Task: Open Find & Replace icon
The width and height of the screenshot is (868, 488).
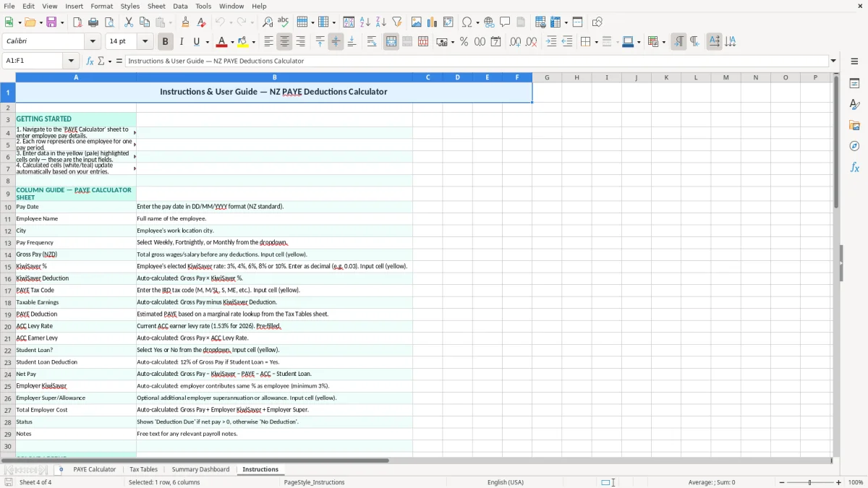Action: point(268,22)
